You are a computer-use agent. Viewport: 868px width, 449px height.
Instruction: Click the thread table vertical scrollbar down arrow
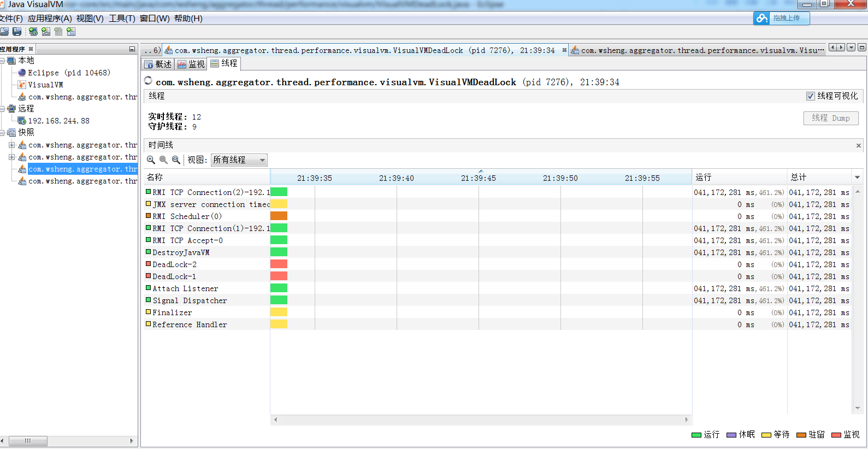click(858, 408)
